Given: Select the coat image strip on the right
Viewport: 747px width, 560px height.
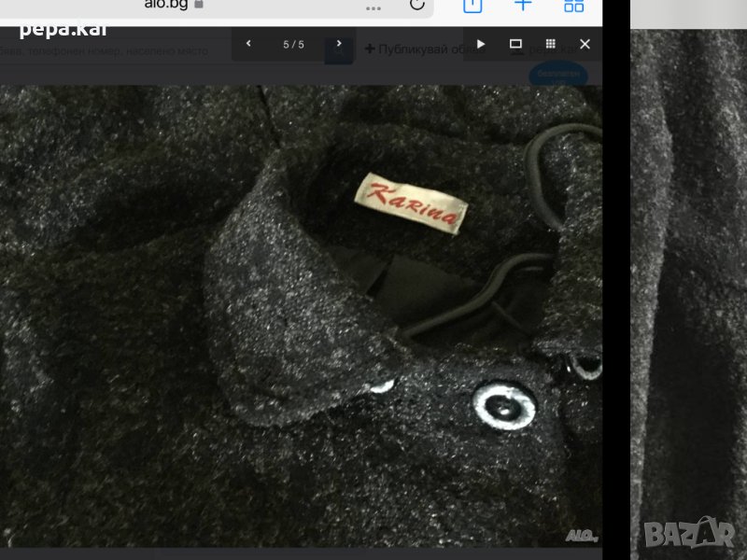Looking at the screenshot, I should pos(688,280).
